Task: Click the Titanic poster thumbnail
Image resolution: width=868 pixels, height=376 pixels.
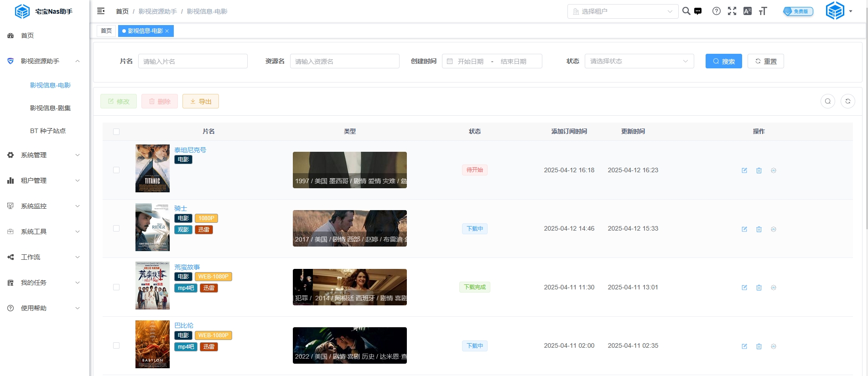Action: [x=152, y=168]
